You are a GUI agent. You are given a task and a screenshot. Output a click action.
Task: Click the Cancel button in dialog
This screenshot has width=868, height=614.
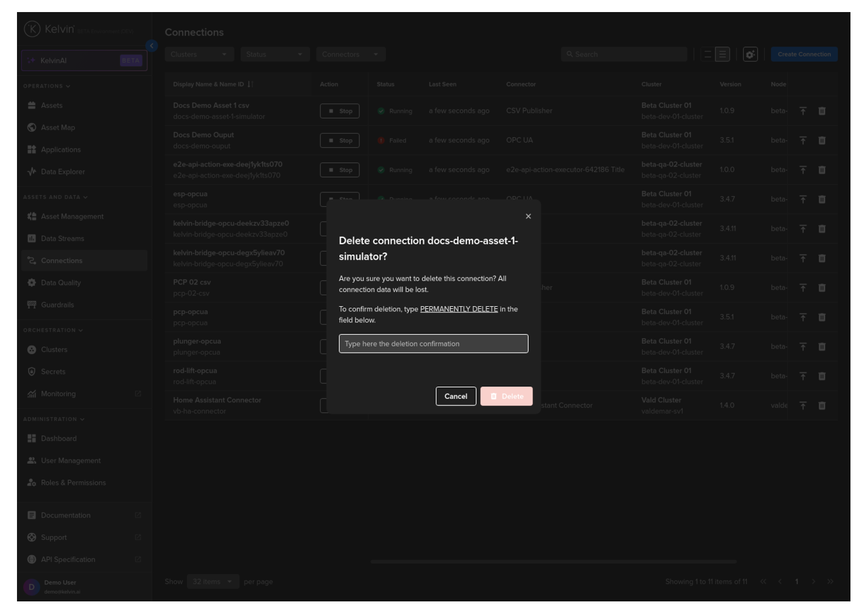tap(455, 396)
